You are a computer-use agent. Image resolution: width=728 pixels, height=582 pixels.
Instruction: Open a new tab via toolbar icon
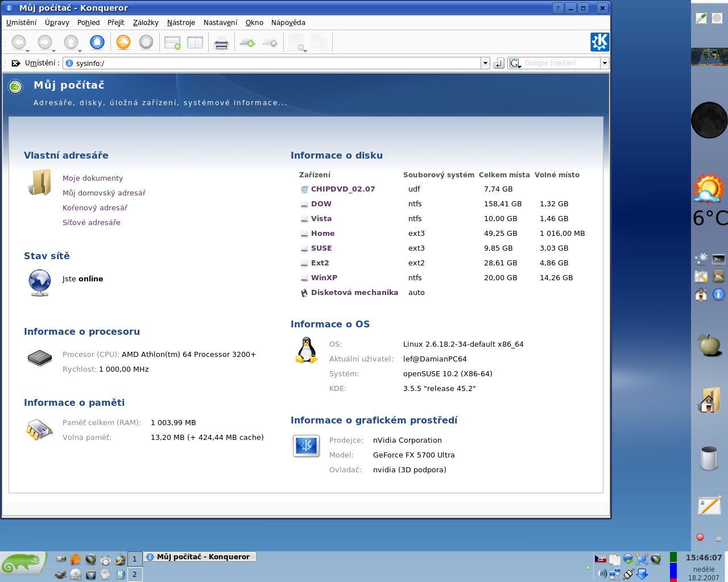(172, 43)
